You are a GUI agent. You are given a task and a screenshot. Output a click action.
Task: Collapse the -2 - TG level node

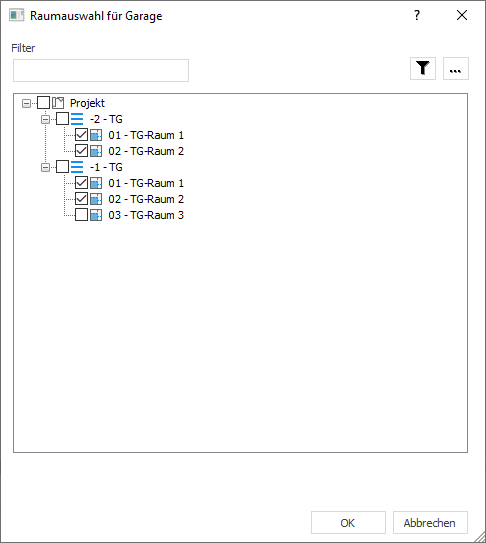[45, 119]
